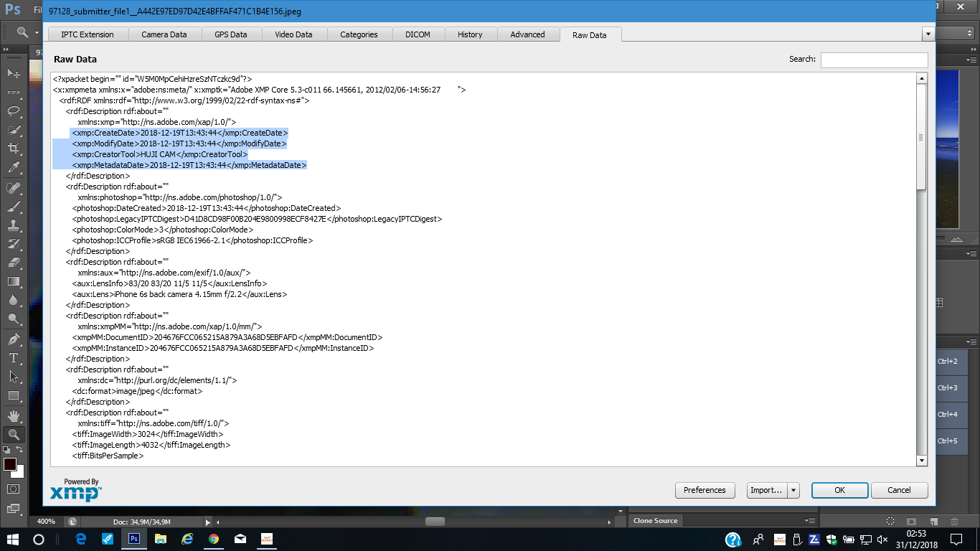Open the GPS Data tab
Screen dimensions: 980x551
click(x=230, y=34)
